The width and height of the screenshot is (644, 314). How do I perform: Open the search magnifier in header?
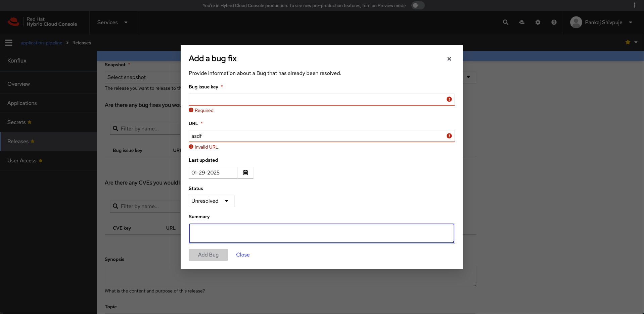point(505,22)
